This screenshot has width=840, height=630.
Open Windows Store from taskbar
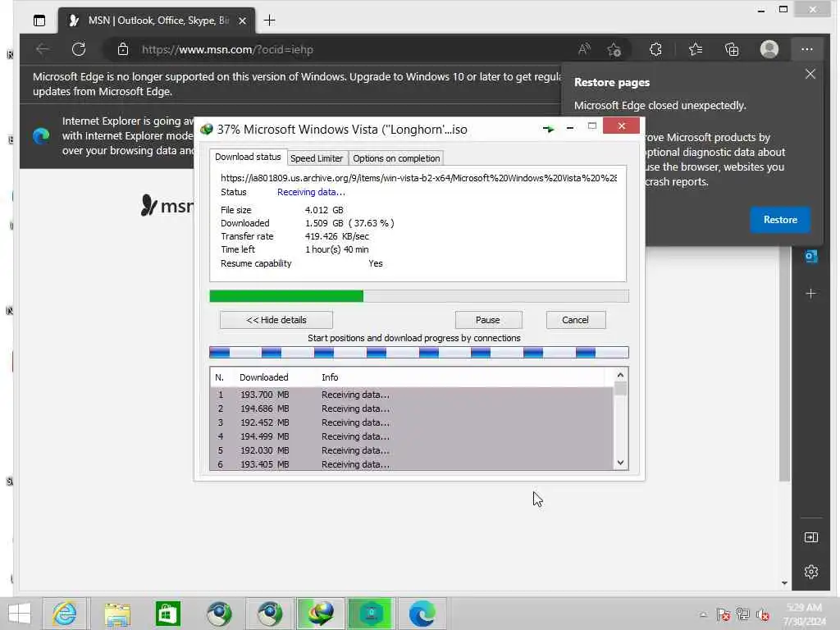pos(167,614)
